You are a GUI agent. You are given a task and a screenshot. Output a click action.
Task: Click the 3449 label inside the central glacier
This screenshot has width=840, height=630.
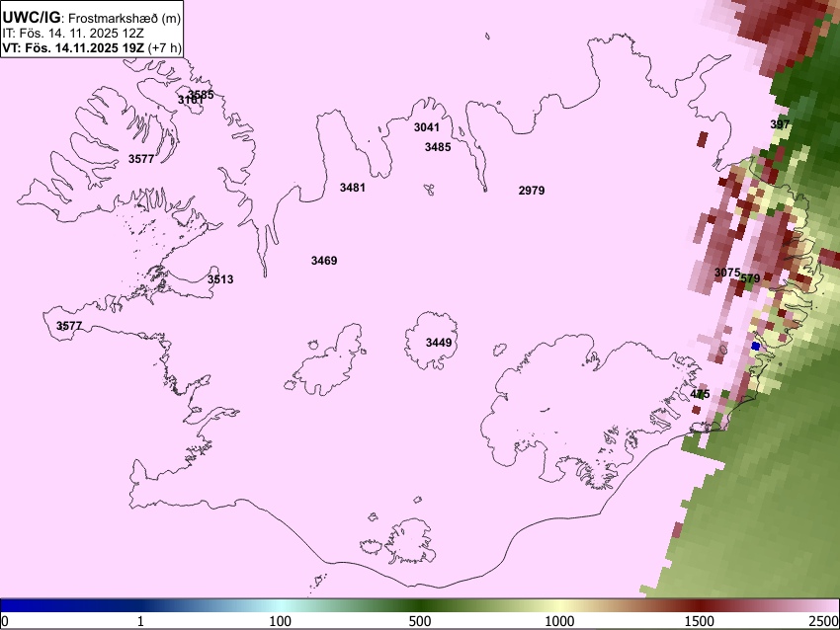[x=439, y=343]
